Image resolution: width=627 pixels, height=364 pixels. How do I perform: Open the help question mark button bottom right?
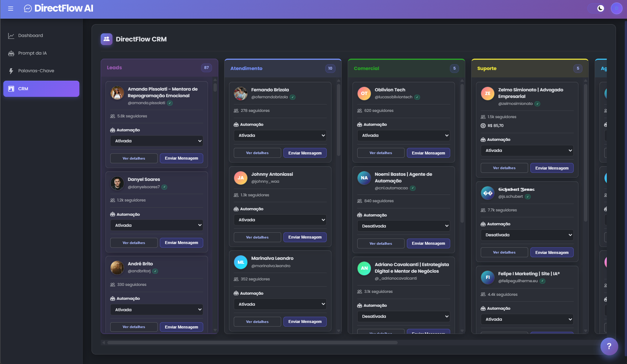[609, 346]
